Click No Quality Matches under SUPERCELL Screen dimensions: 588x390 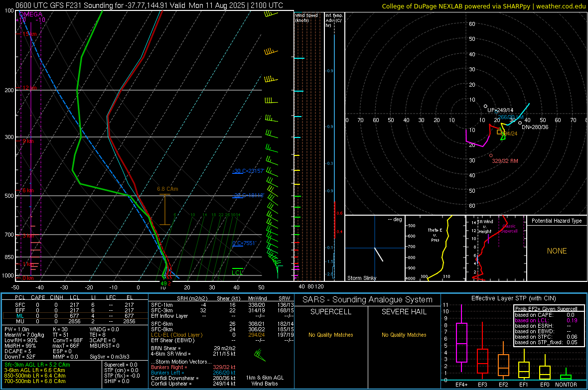point(331,335)
